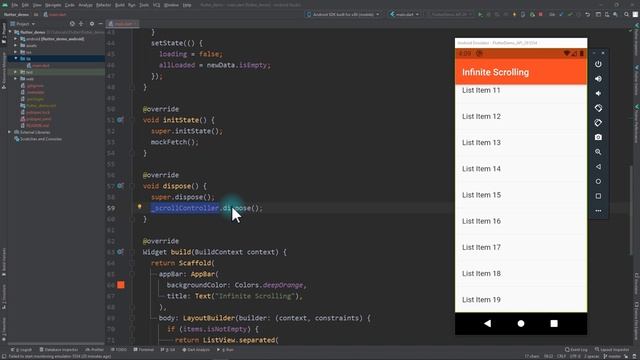Click the green Run button in toolbar

tap(480, 14)
